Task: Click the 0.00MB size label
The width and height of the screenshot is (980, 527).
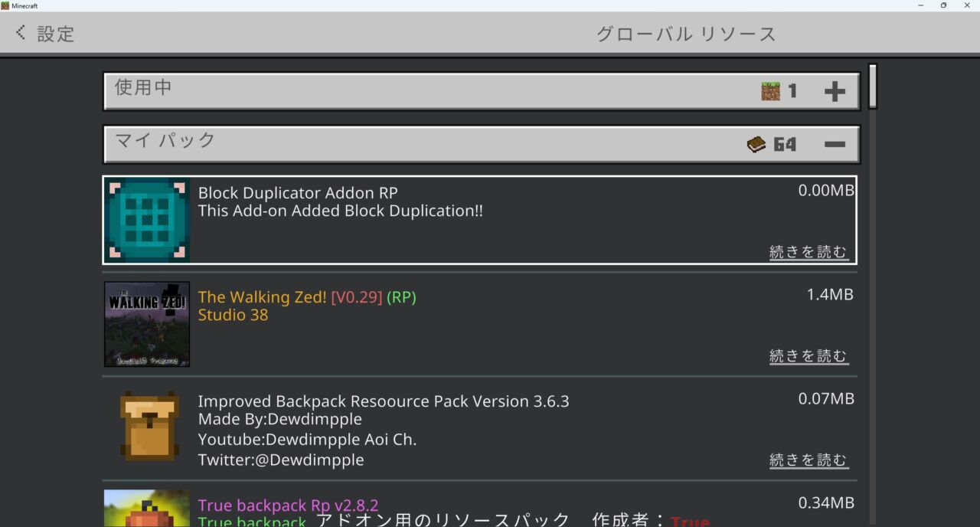Action: pyautogui.click(x=826, y=191)
